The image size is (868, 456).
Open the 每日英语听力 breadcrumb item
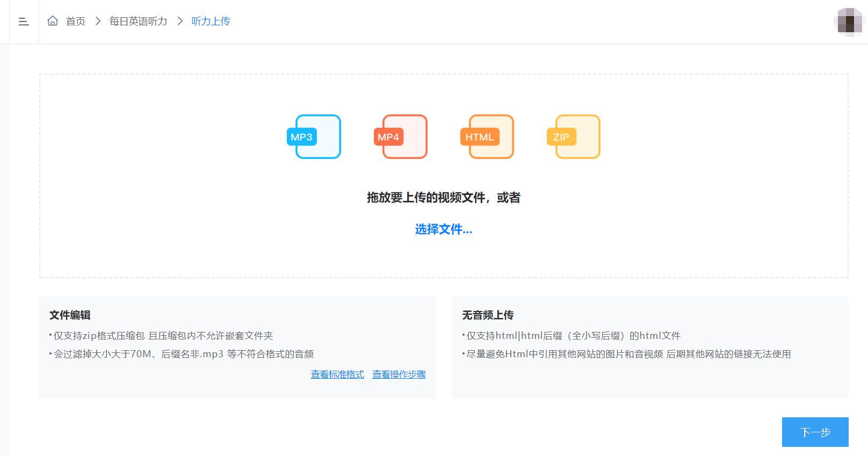pyautogui.click(x=139, y=21)
